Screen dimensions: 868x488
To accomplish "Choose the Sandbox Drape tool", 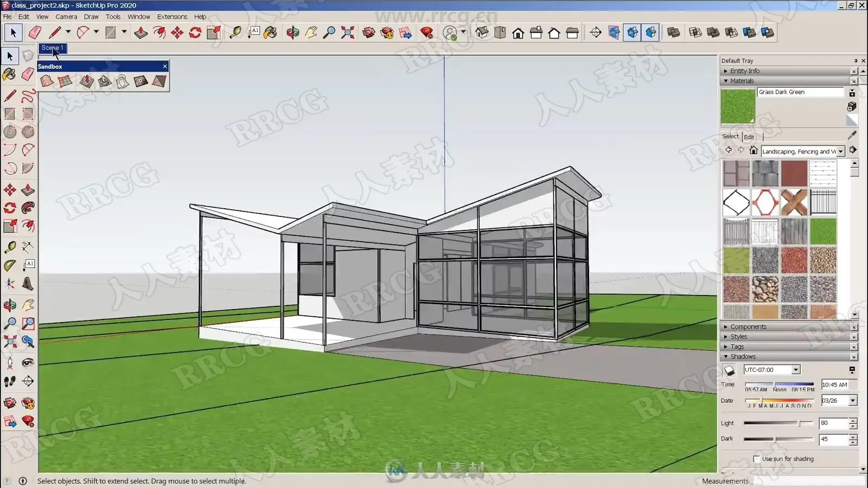I will 123,81.
